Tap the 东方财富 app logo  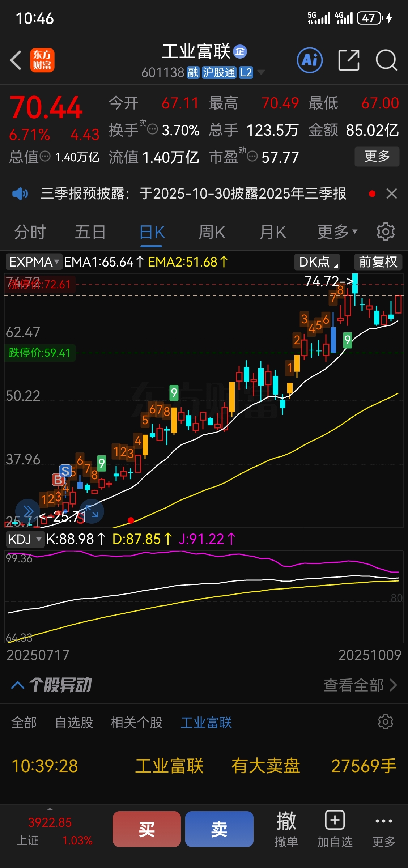tap(42, 60)
